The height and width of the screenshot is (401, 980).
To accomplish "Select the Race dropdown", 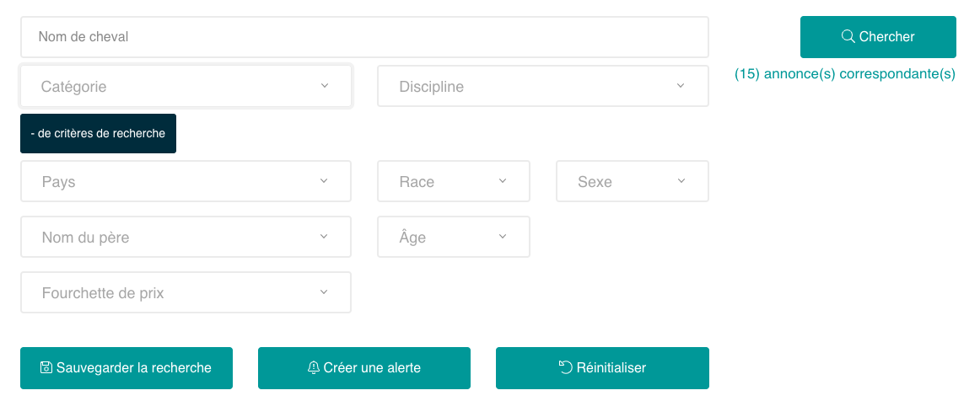I will click(x=453, y=182).
